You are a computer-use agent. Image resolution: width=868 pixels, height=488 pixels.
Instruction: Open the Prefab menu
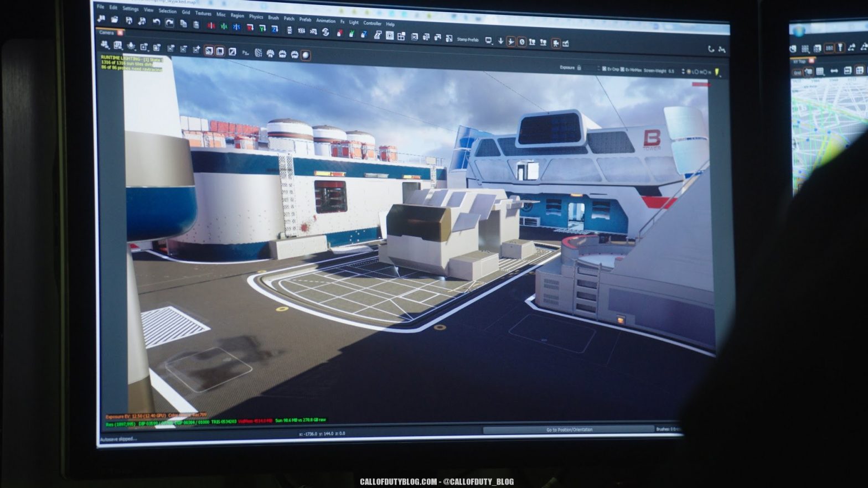point(305,19)
